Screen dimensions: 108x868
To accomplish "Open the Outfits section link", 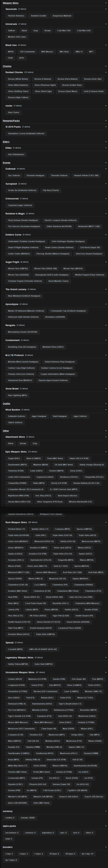I will (6, 404).
